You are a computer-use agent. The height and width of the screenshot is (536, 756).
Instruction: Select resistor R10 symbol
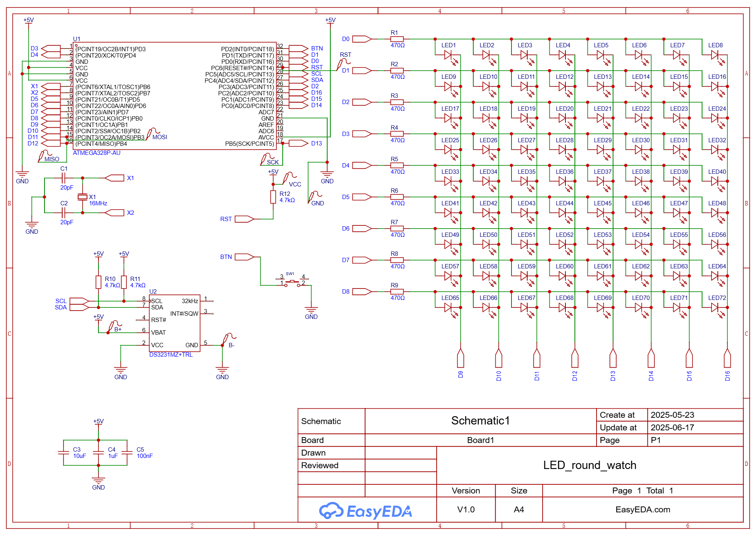click(x=98, y=282)
